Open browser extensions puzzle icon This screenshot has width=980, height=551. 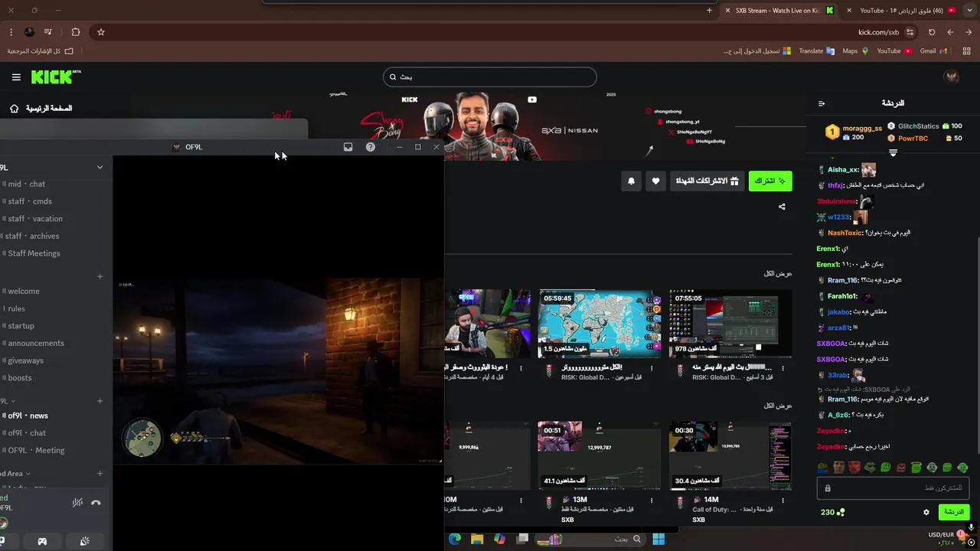tap(75, 32)
